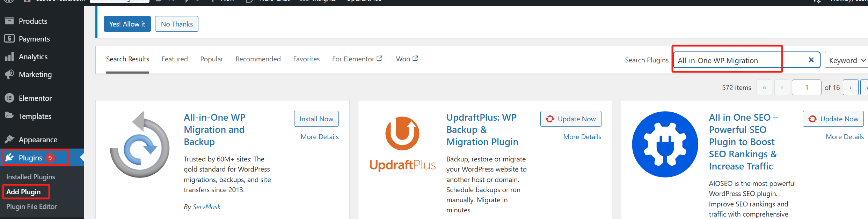Open the All in One SEO title link
This screenshot has height=219, width=868.
pyautogui.click(x=744, y=142)
